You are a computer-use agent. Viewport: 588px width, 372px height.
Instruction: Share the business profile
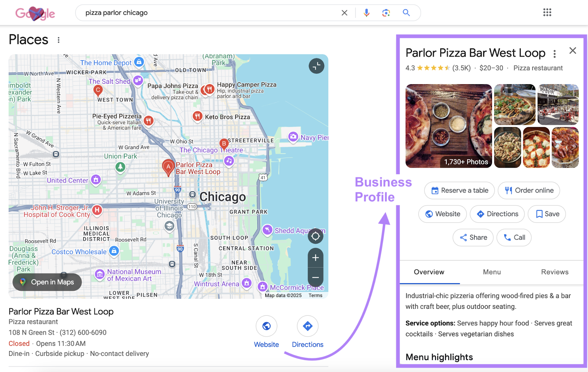click(473, 237)
